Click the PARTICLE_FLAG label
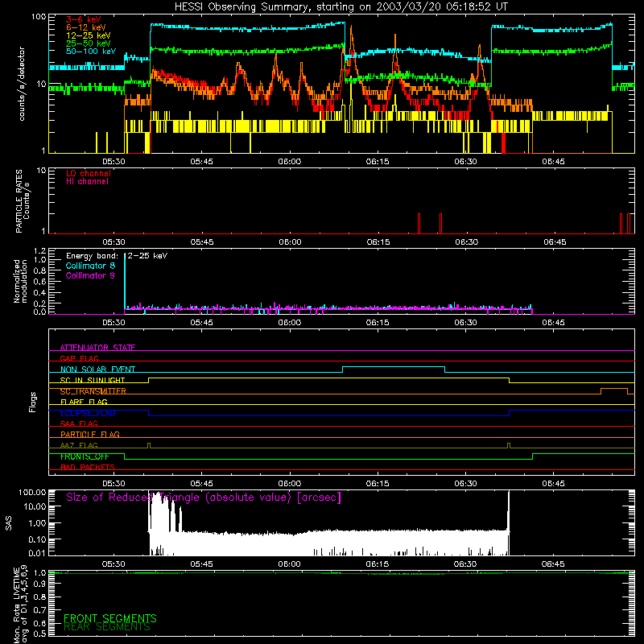 pyautogui.click(x=90, y=434)
